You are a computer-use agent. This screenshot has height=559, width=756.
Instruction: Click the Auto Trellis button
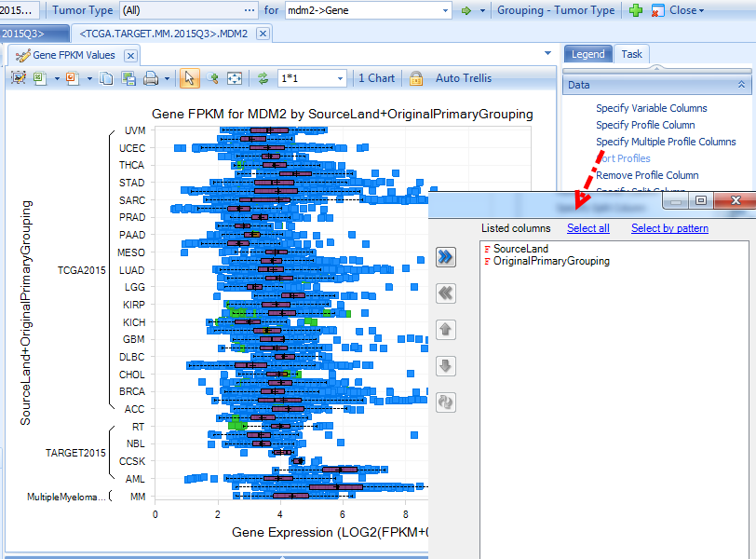click(464, 78)
